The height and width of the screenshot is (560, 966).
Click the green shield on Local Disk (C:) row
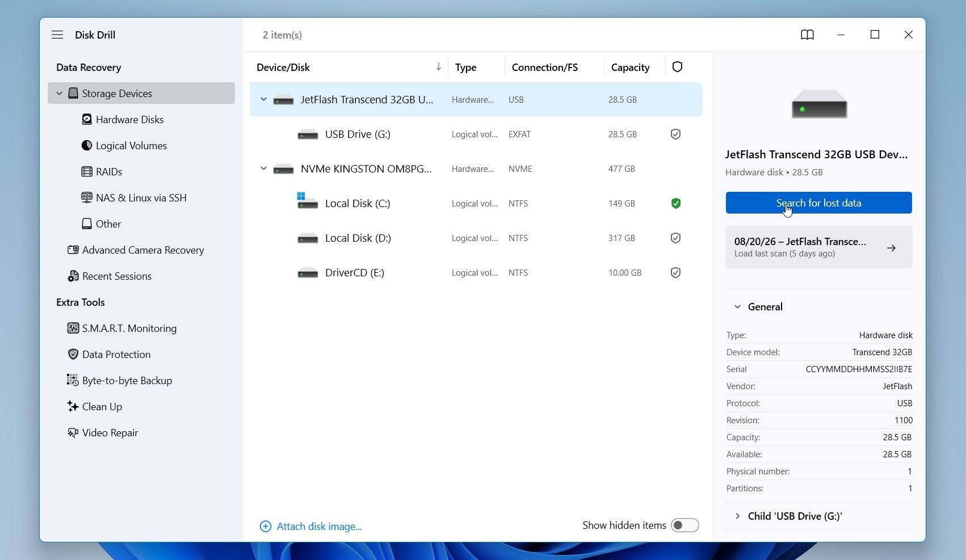click(675, 203)
